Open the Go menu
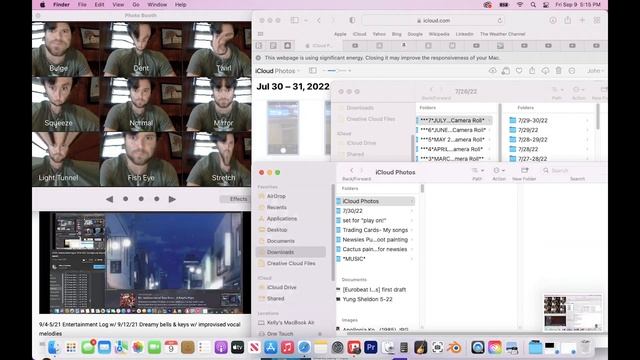 pos(136,4)
